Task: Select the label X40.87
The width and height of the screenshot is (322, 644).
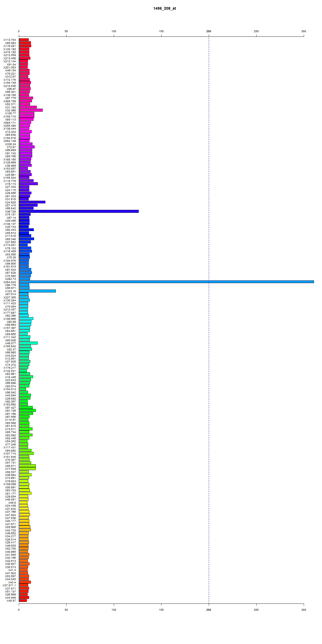Action: pos(11,600)
